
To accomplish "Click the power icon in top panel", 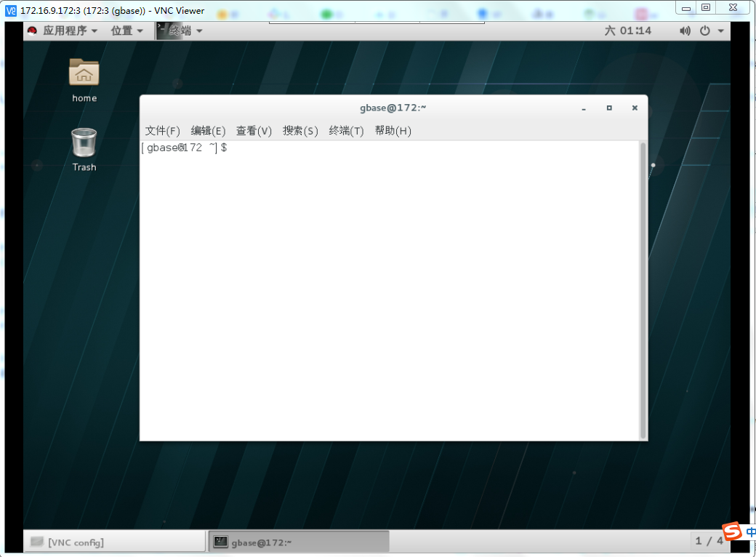I will point(705,31).
